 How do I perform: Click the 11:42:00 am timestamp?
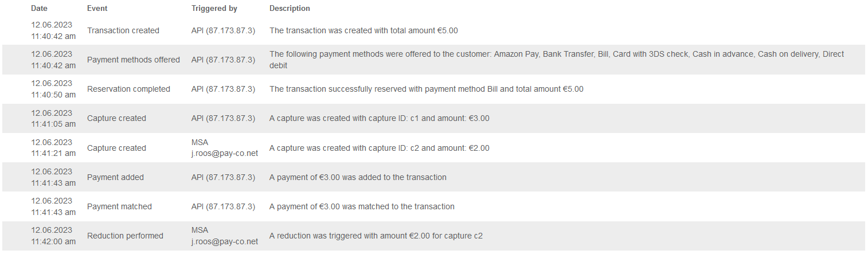click(53, 241)
